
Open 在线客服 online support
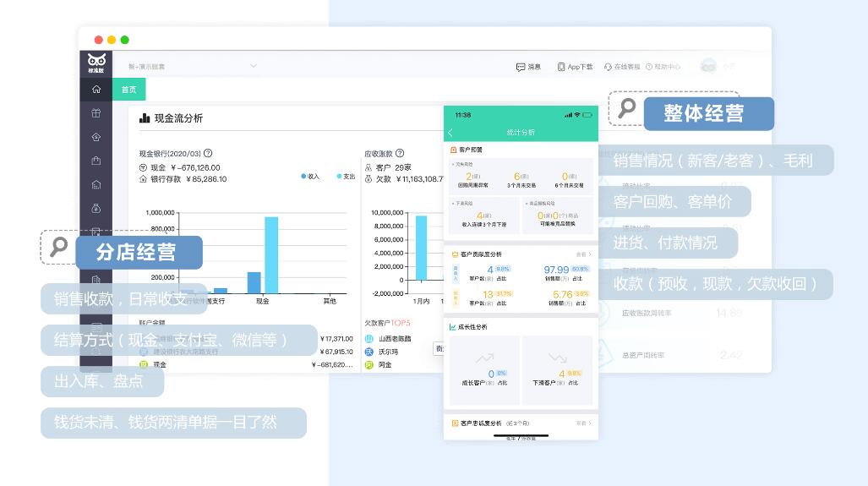[622, 67]
